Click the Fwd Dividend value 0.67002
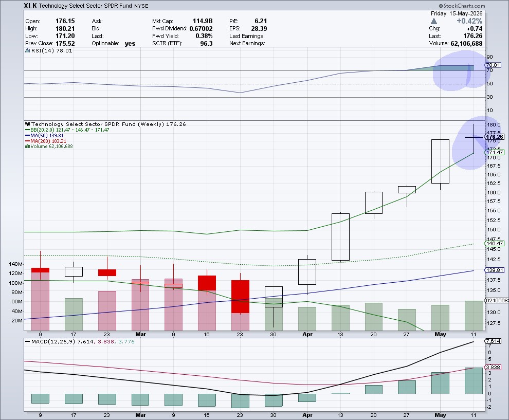The height and width of the screenshot is (420, 509). (x=201, y=28)
